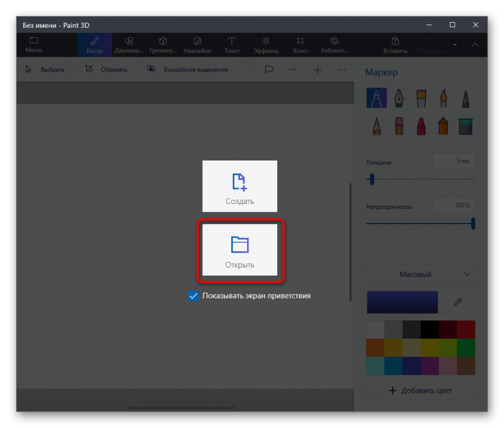The image size is (504, 428).
Task: Click the Толщина value field
Action: (x=454, y=161)
